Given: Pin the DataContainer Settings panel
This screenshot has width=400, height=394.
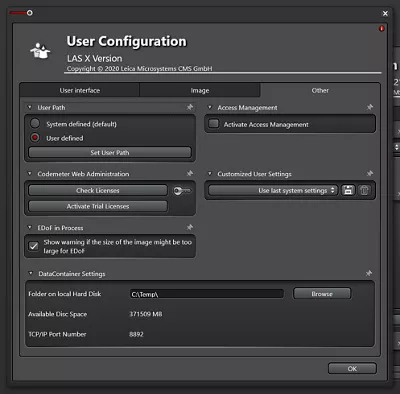Looking at the screenshot, I should pyautogui.click(x=369, y=273).
